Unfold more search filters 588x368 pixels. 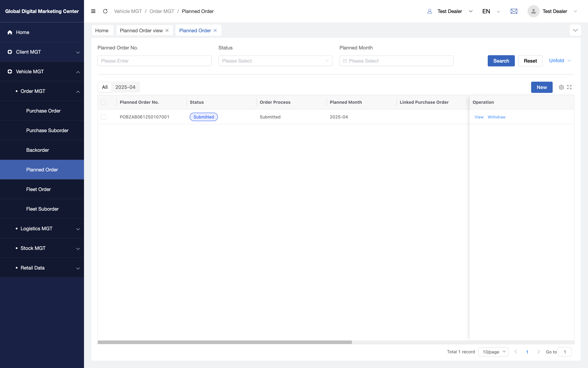point(560,61)
